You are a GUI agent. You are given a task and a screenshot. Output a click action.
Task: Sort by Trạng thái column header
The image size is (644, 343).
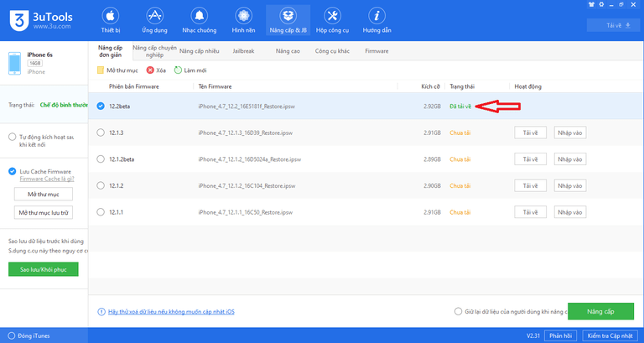coord(463,86)
